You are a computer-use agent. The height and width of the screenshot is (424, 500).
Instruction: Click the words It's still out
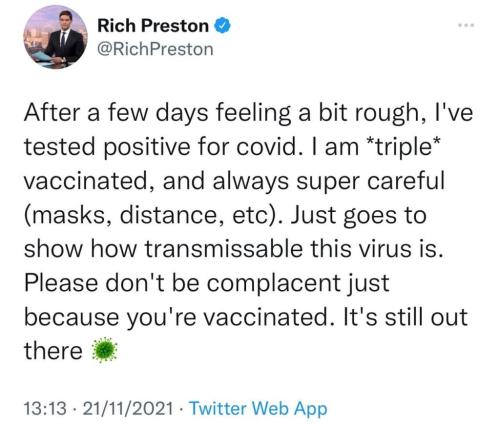coord(405,316)
